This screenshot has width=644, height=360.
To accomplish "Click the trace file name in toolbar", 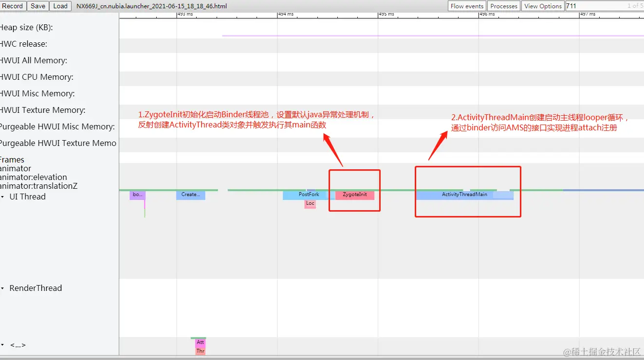I will pyautogui.click(x=151, y=6).
